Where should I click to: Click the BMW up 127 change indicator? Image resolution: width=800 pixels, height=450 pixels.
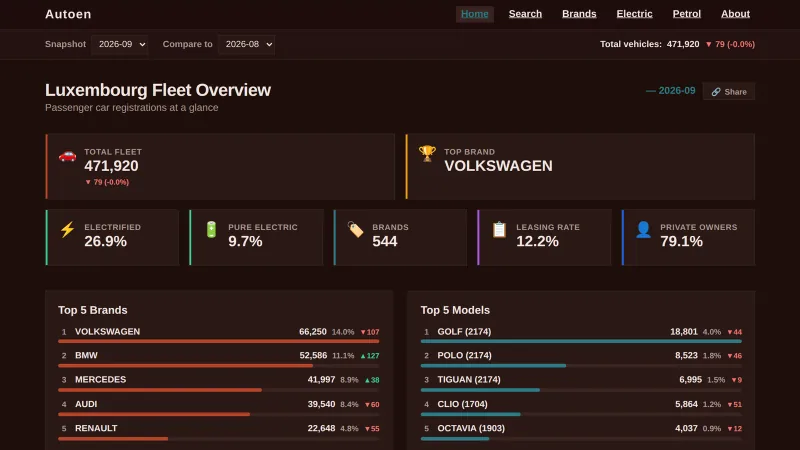[370, 356]
